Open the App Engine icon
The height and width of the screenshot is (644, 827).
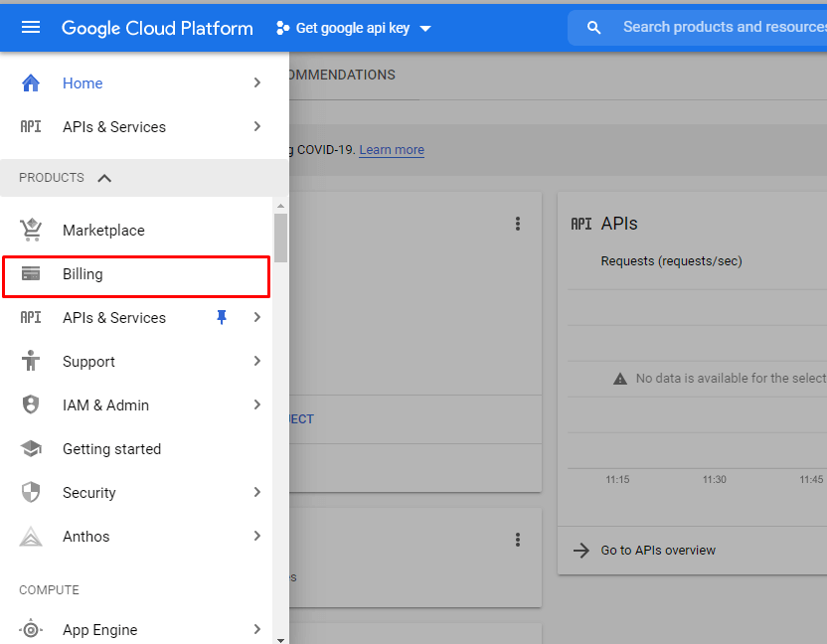[31, 630]
